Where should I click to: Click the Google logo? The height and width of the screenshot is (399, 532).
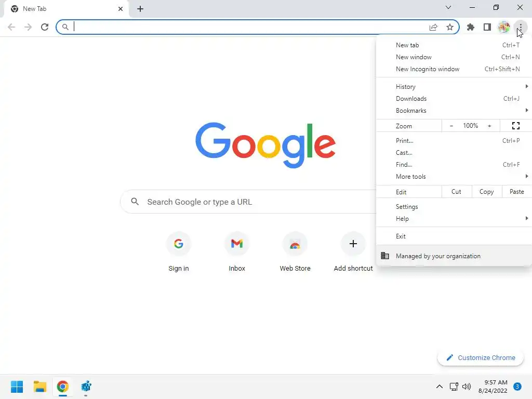point(265,145)
